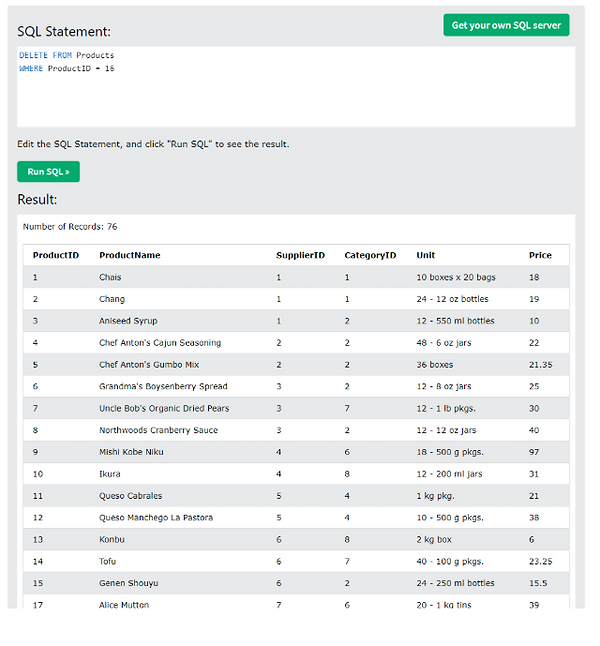Select the Ikura product name cell
This screenshot has width=600, height=646.
[110, 474]
